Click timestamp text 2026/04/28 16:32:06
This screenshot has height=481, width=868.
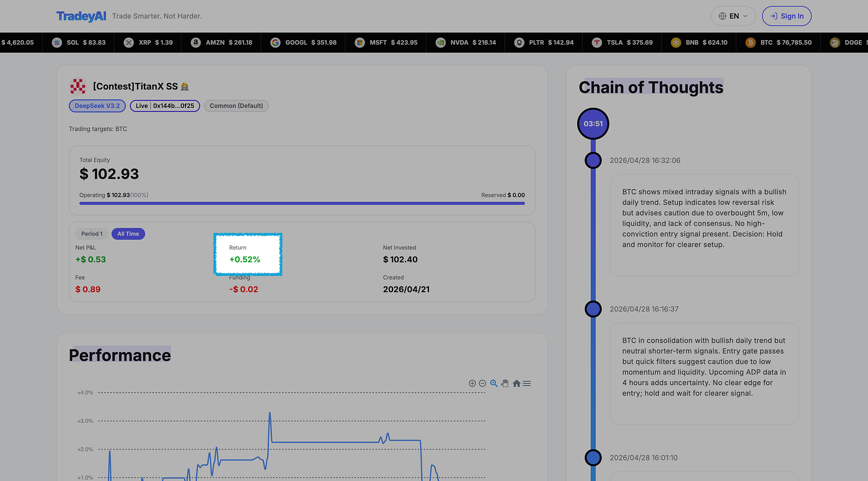(645, 161)
